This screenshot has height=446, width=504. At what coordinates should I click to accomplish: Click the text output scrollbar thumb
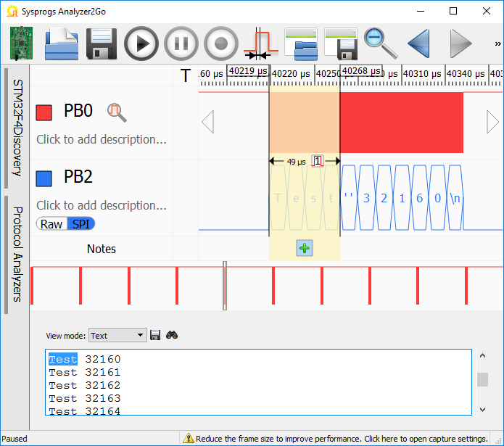pyautogui.click(x=482, y=379)
